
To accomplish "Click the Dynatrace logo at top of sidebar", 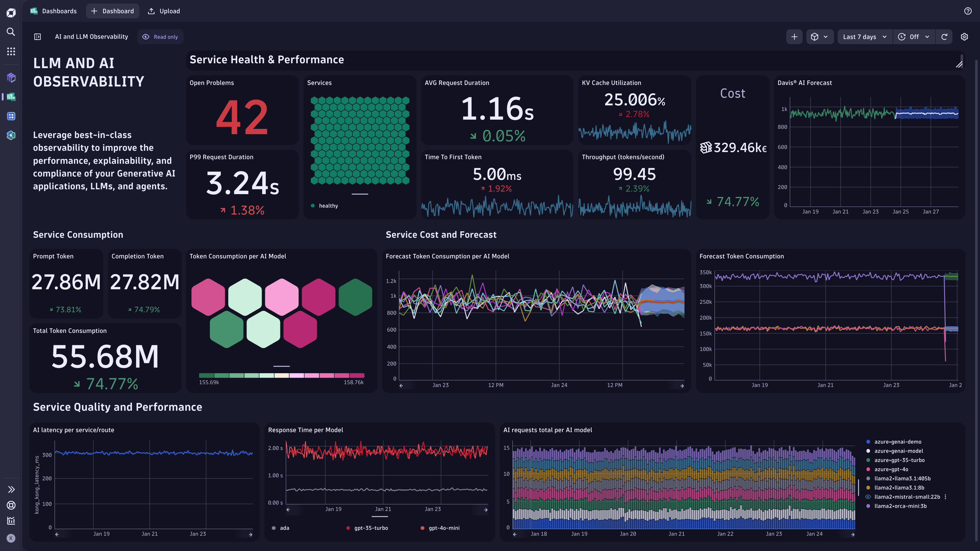I will coord(11,12).
